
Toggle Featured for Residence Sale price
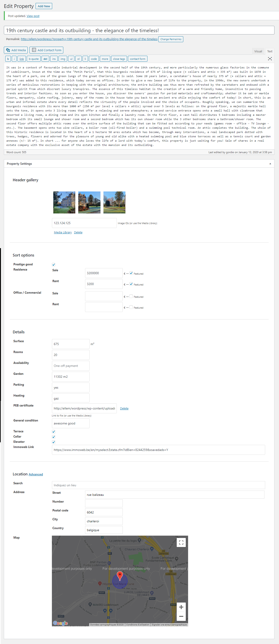coord(131,273)
